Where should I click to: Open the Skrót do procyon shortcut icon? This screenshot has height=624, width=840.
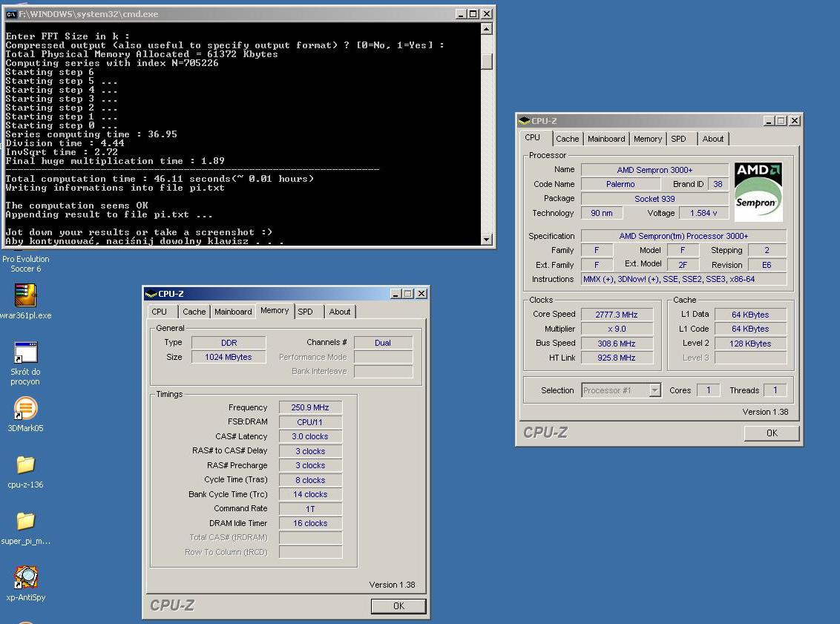pos(25,352)
